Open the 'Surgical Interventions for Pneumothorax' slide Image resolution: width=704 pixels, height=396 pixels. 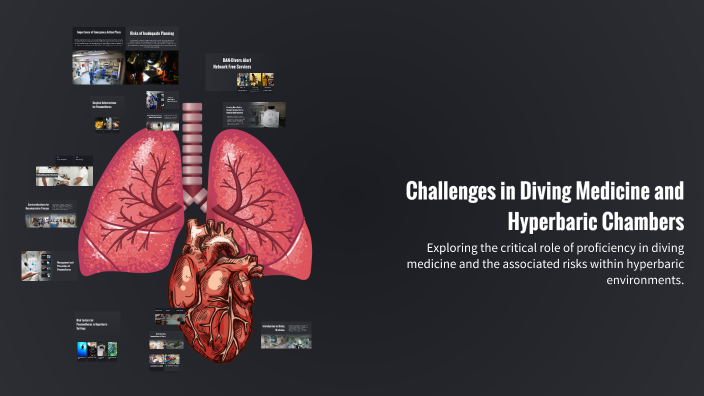(106, 114)
